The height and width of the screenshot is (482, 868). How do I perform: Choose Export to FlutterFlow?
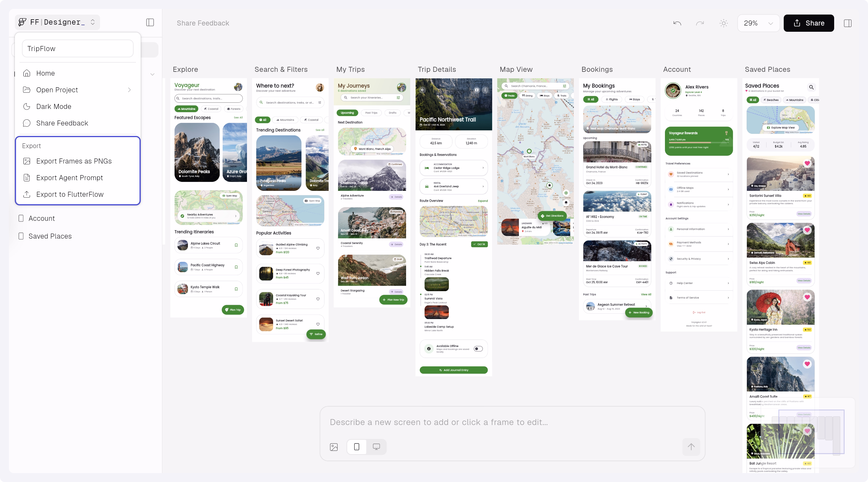70,194
